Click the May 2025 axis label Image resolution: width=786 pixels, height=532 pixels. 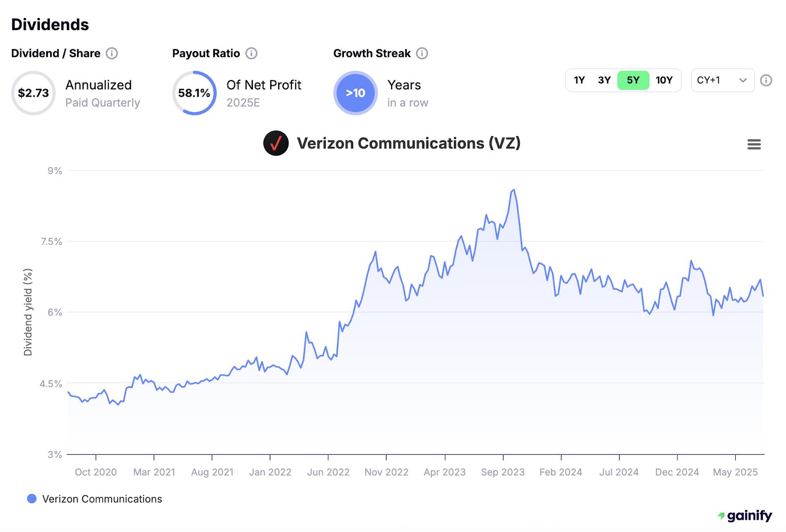pyautogui.click(x=735, y=472)
